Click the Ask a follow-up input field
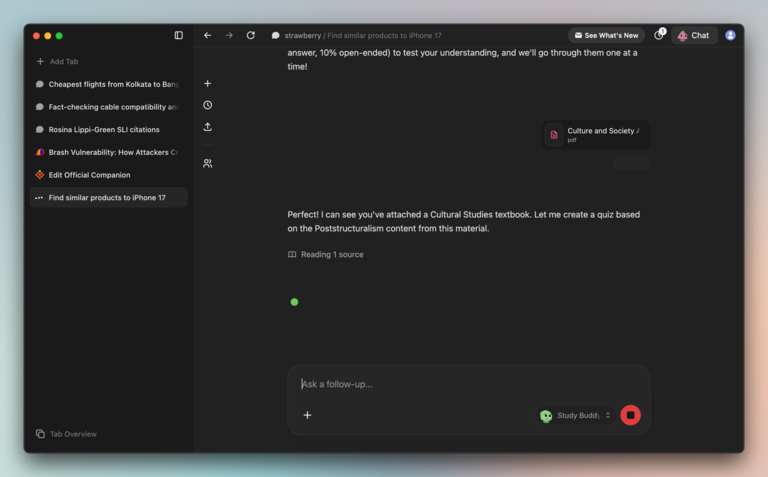768x477 pixels. tap(469, 384)
